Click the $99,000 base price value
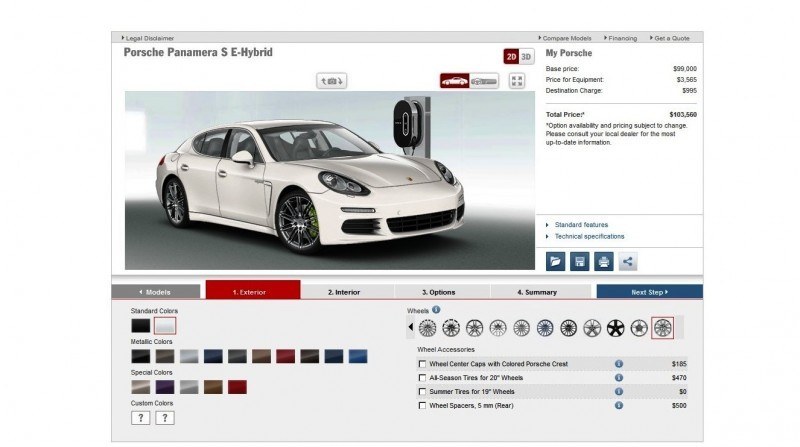Screen dimensions: 800x447 pos(685,68)
